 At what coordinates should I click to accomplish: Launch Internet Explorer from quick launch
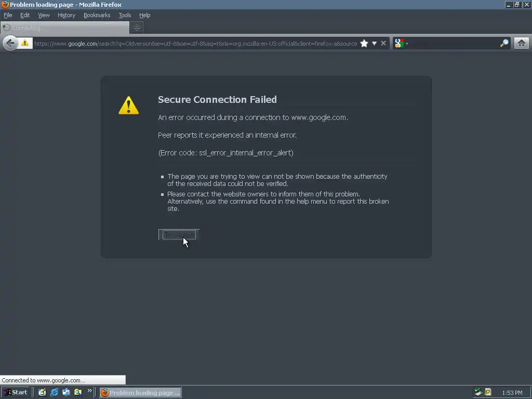point(54,393)
